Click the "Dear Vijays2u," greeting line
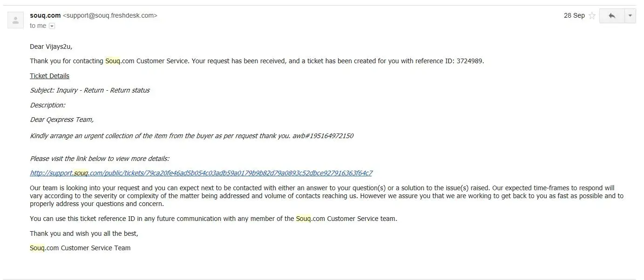Viewport: 644px width, 280px height. (x=51, y=47)
